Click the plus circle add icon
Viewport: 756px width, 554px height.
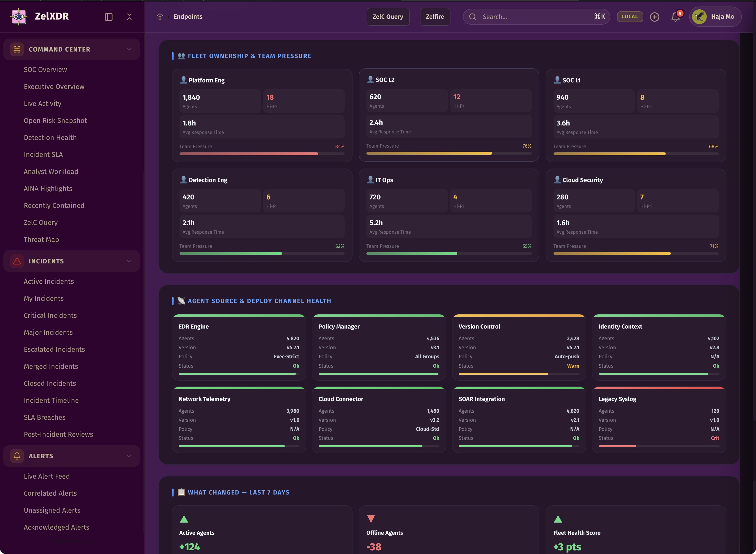coord(654,17)
